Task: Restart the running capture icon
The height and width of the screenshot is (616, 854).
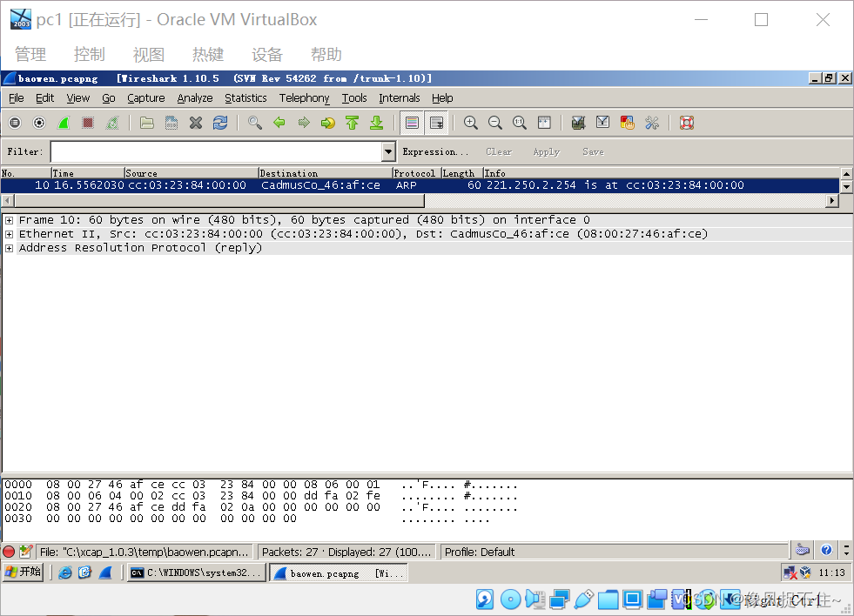Action: coord(112,123)
